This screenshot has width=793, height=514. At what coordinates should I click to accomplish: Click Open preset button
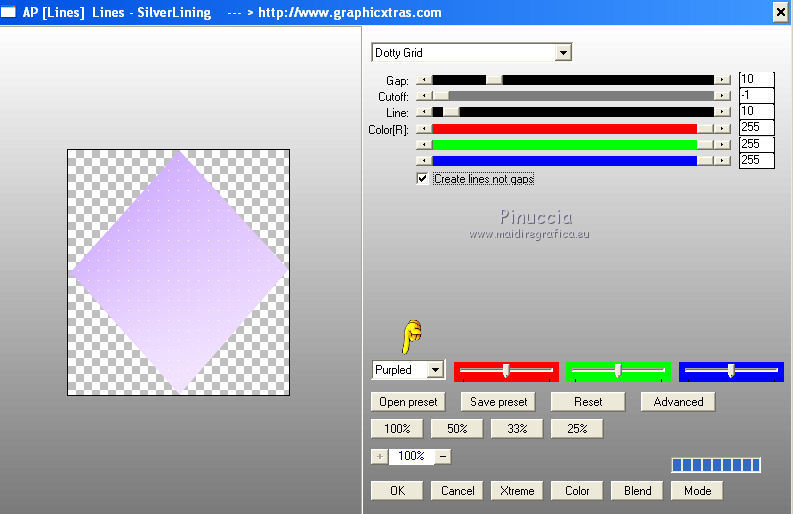pos(408,402)
